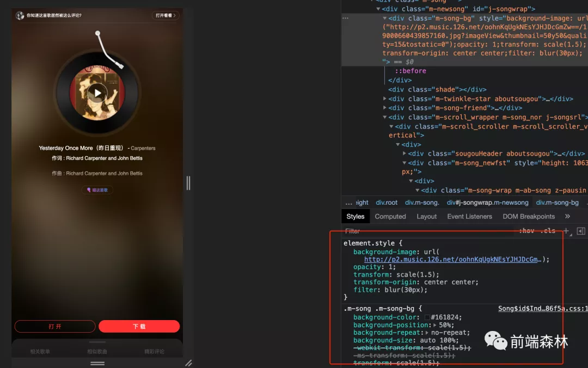Click the user avatar in top banner
This screenshot has width=588, height=368.
click(x=20, y=15)
